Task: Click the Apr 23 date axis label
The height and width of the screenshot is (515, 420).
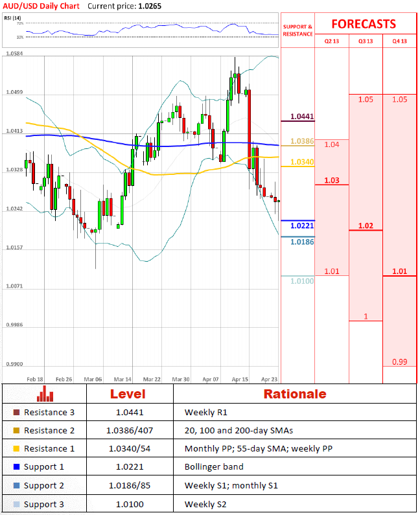Action: [x=269, y=380]
